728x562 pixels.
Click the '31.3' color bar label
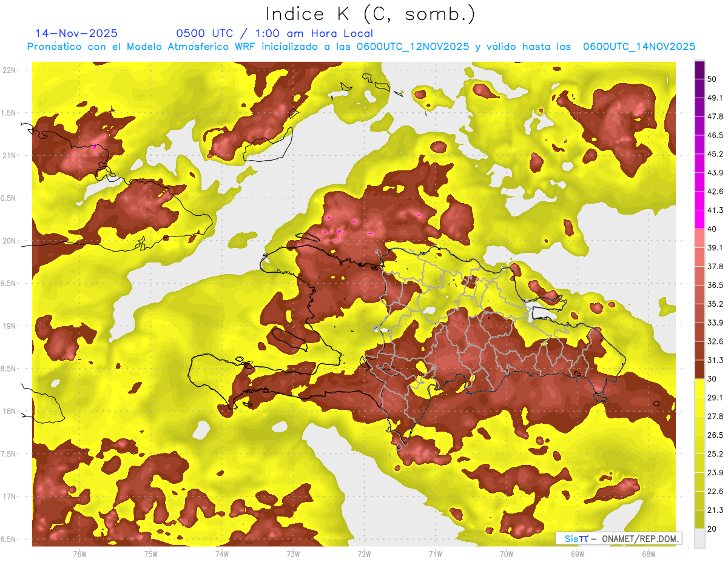[715, 360]
